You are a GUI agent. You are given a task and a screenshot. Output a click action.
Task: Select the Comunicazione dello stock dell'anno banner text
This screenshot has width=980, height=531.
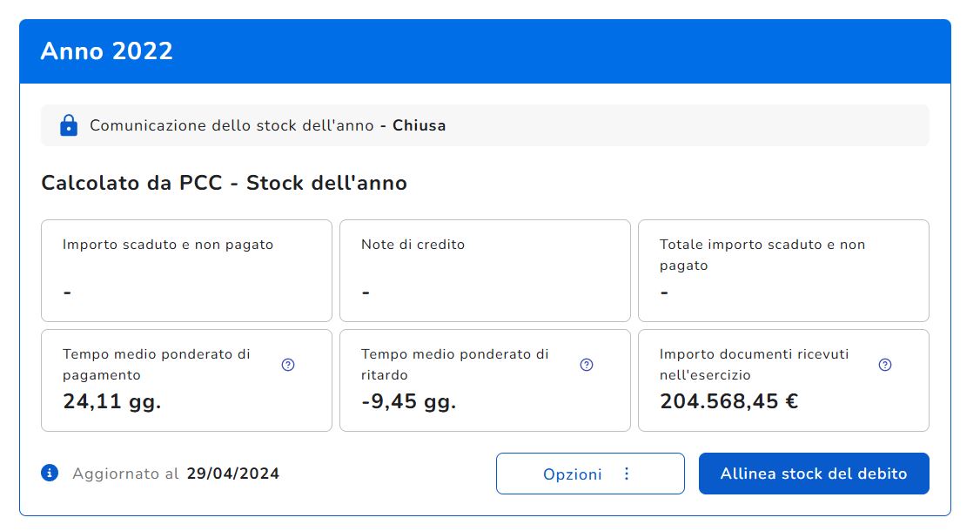pyautogui.click(x=233, y=125)
